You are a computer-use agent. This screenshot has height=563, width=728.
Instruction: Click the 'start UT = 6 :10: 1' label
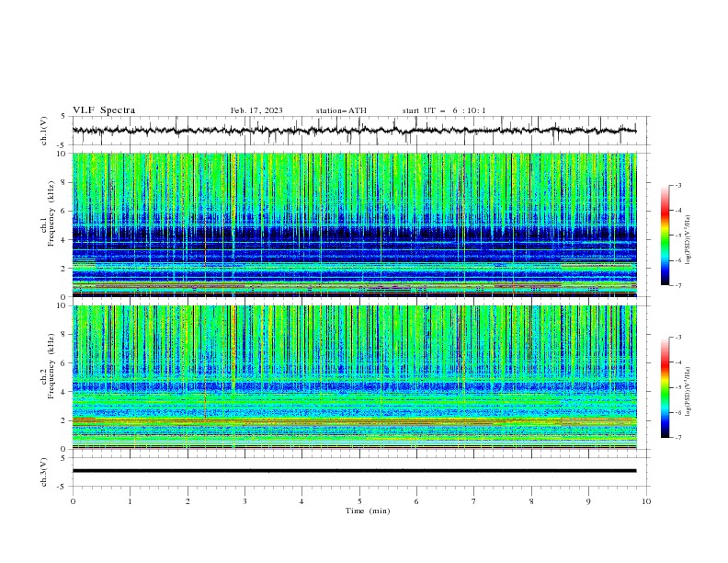(444, 110)
